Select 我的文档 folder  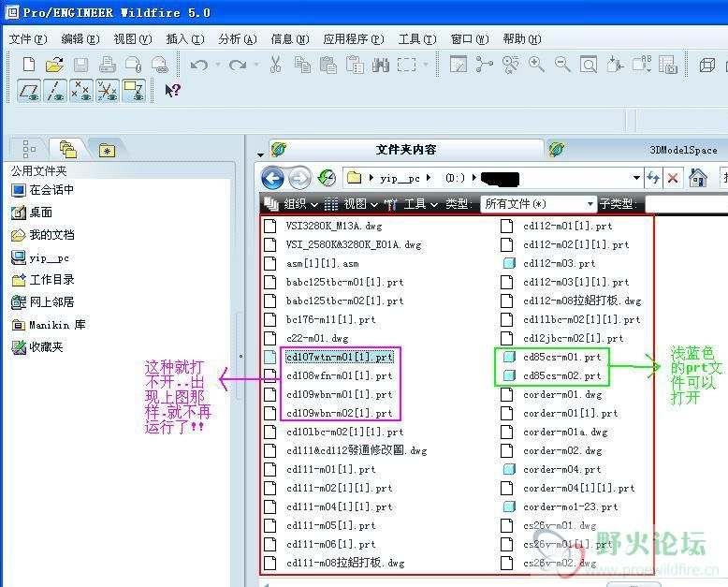pos(43,235)
